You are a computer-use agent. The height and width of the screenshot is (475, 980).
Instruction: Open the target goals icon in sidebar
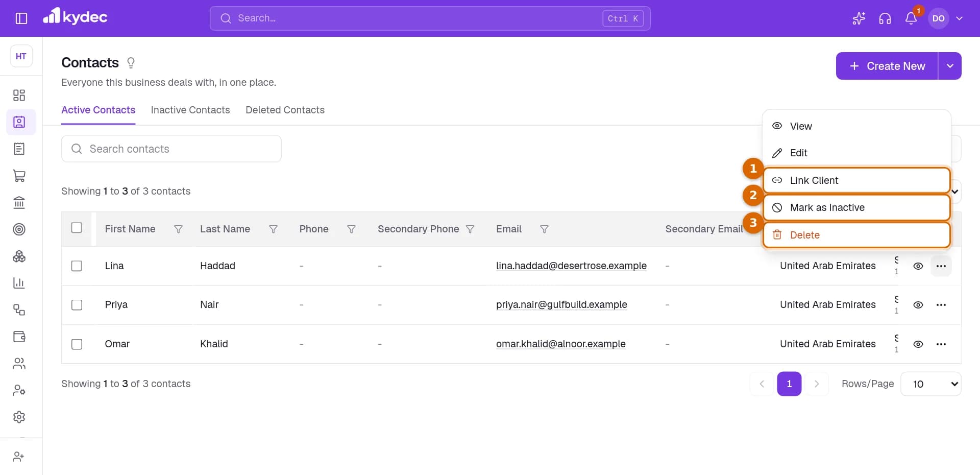pyautogui.click(x=19, y=229)
